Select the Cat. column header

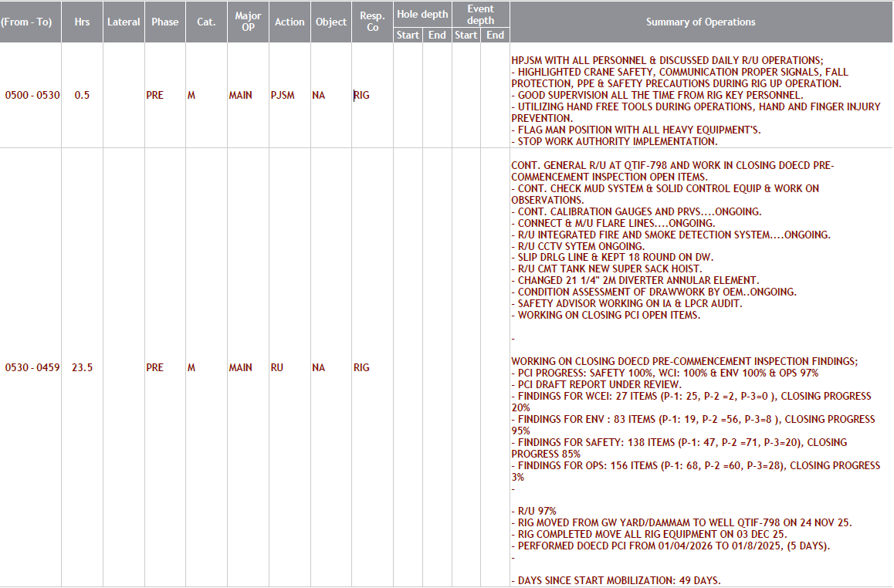[x=206, y=22]
